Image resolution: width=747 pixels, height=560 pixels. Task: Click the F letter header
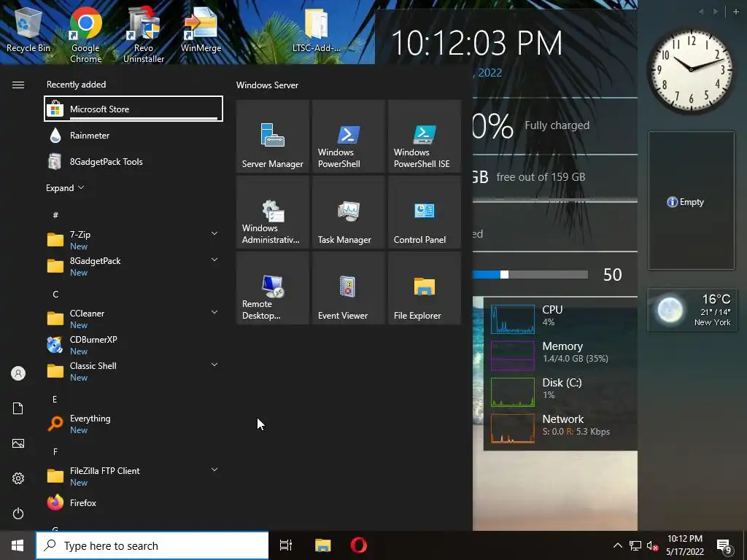pyautogui.click(x=55, y=451)
